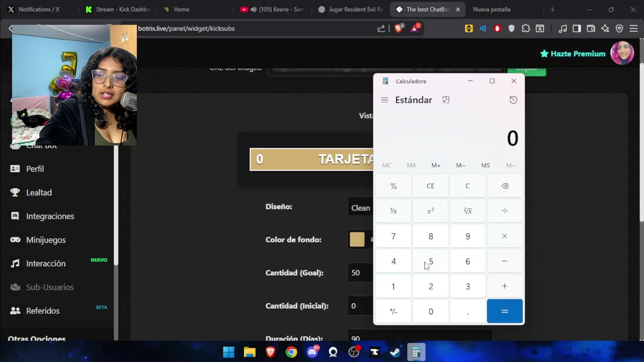Click the x squared key

[430, 211]
